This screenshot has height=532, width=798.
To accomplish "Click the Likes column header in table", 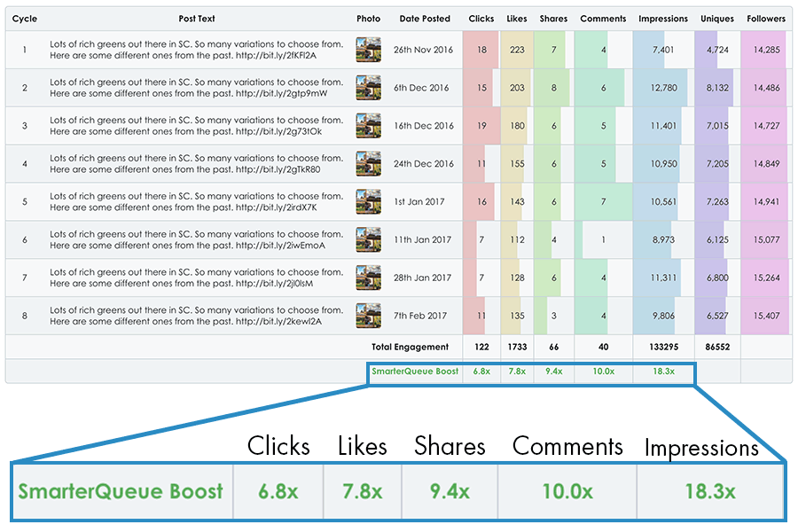I will pos(517,19).
